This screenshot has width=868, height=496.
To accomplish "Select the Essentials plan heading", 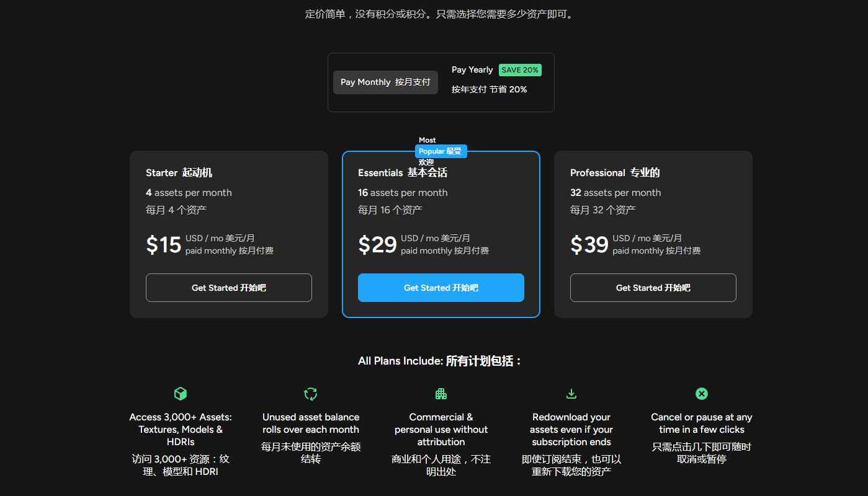I will click(402, 173).
